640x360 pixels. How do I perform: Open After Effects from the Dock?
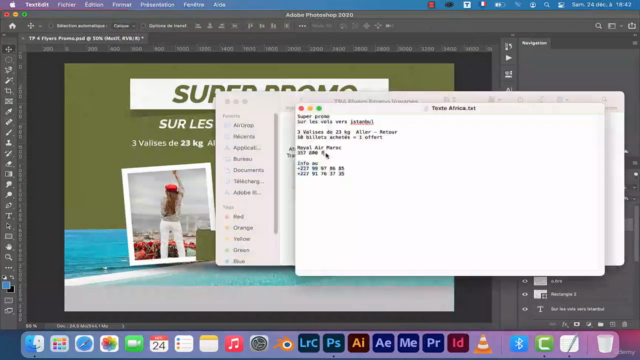(x=383, y=343)
